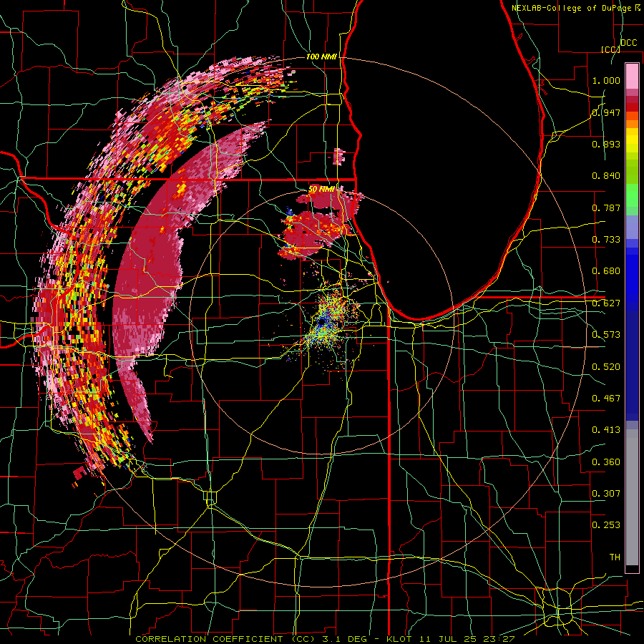Click the "0.413" color scale value
This screenshot has height=644, width=644.
click(x=606, y=430)
